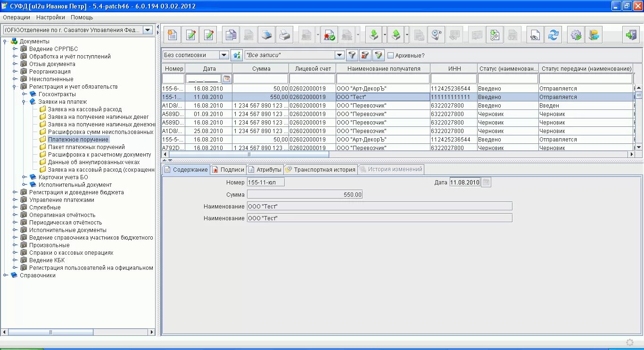Select Заявка на кассовый расход tree item
Image resolution: width=644 pixels, height=350 pixels.
pyautogui.click(x=85, y=109)
